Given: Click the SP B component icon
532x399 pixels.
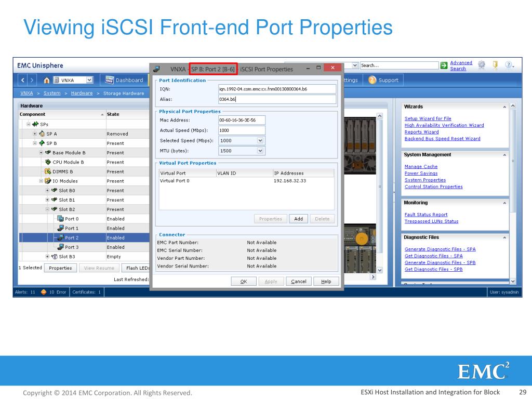Looking at the screenshot, I should pyautogui.click(x=42, y=143).
